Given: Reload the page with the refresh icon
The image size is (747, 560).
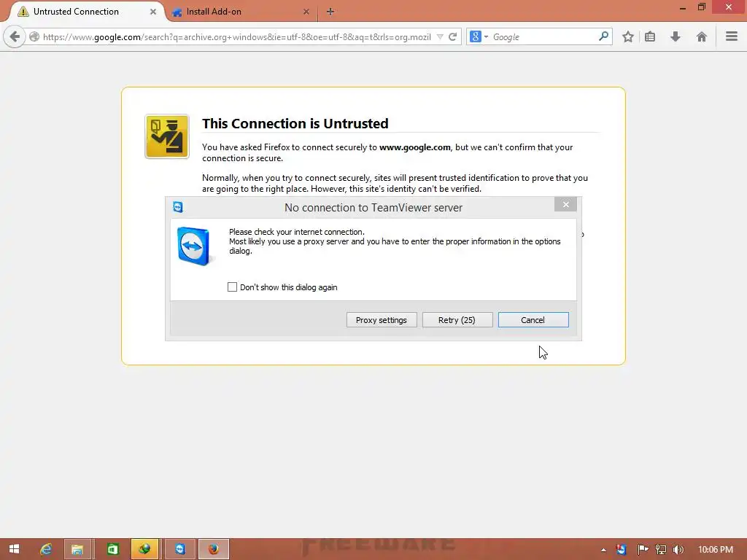Looking at the screenshot, I should coord(452,36).
